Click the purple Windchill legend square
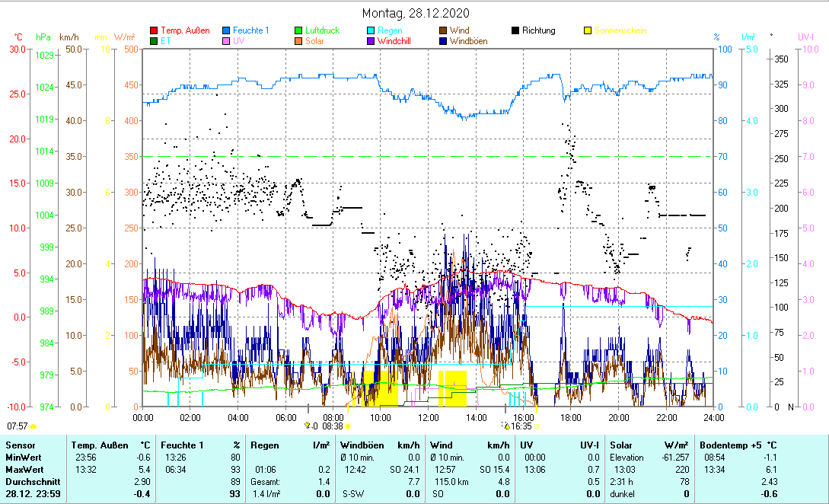This screenshot has height=504, width=829. [371, 41]
